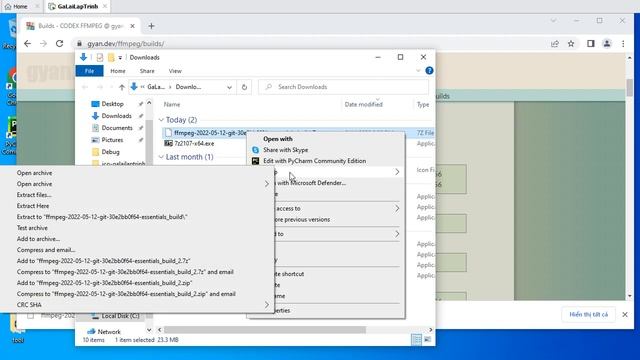The width and height of the screenshot is (640, 360).
Task: Open a new Chrome tab
Action: coord(151,26)
